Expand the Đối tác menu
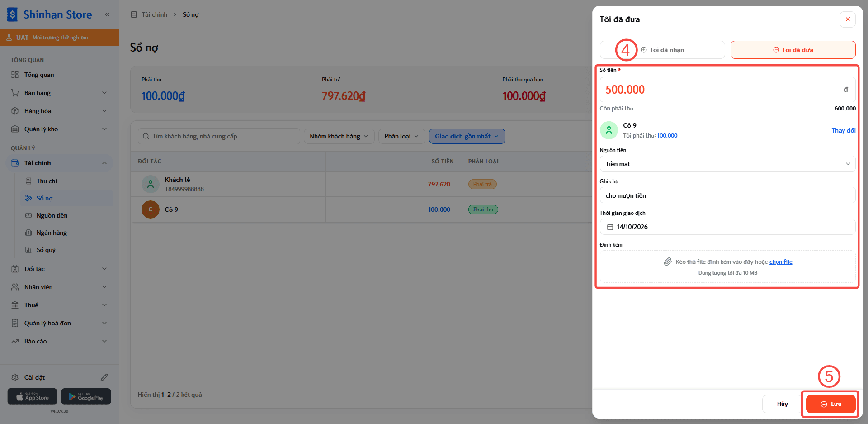 click(60, 269)
